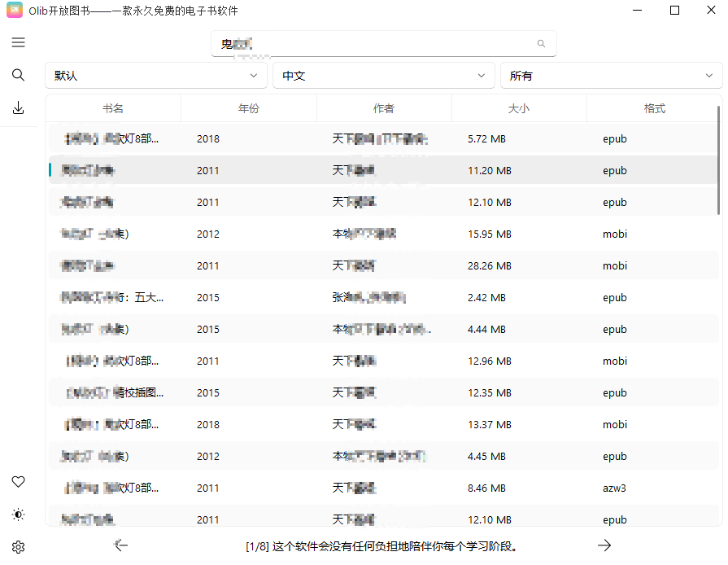Image resolution: width=728 pixels, height=565 pixels.
Task: Sort results by the 大小 column header
Action: point(519,107)
